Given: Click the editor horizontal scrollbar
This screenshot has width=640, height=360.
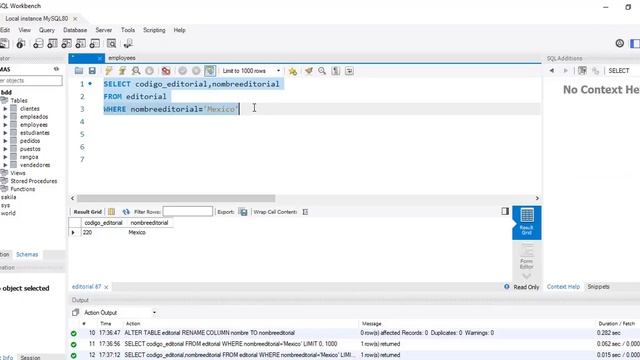Looking at the screenshot, I should [x=176, y=198].
